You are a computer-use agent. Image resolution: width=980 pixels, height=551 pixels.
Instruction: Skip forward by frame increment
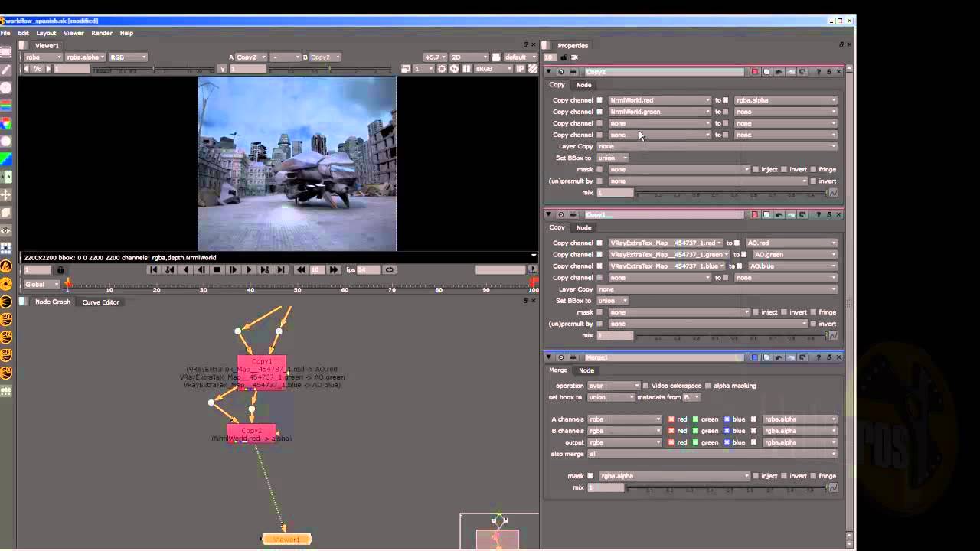click(334, 269)
